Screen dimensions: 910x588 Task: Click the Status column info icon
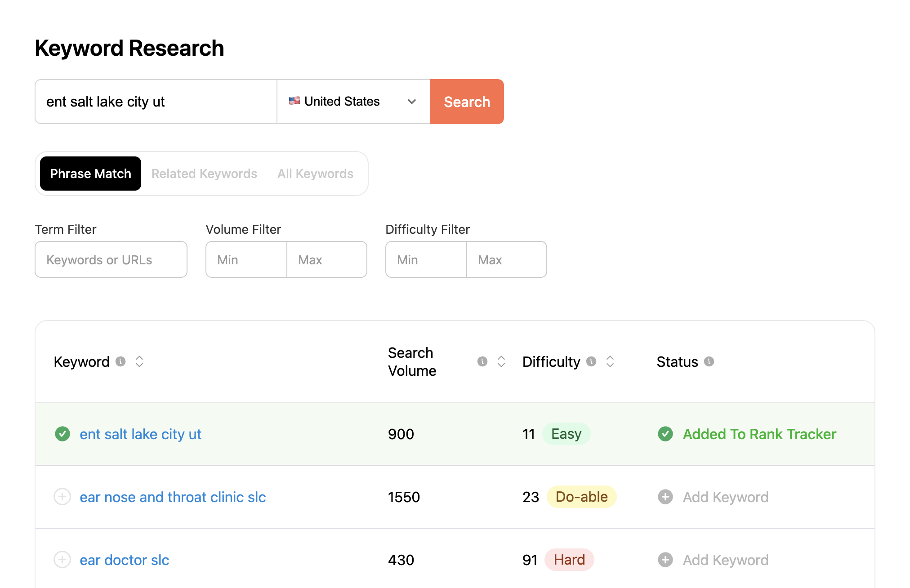click(x=709, y=361)
